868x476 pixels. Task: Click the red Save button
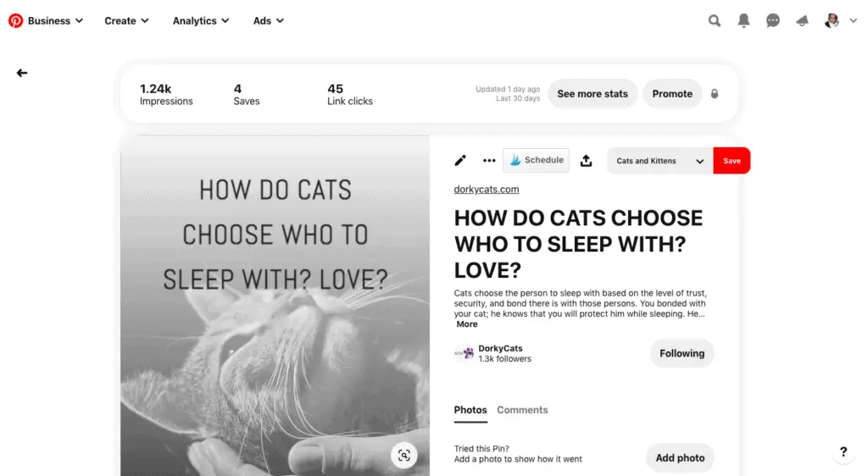732,161
